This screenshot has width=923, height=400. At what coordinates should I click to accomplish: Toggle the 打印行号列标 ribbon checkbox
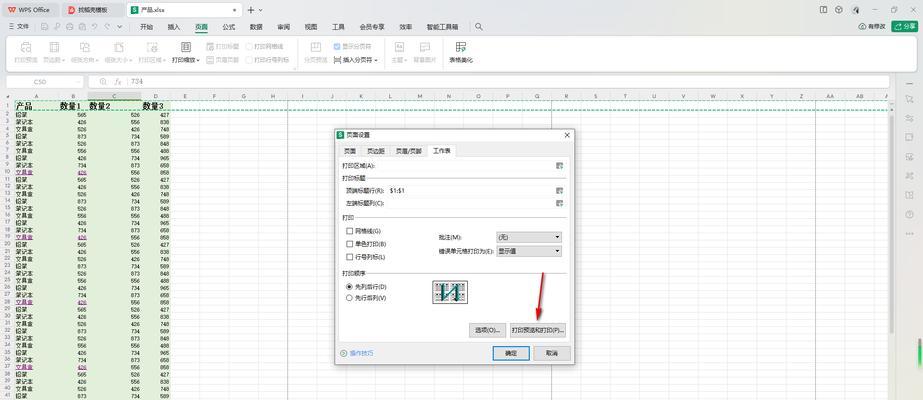click(250, 60)
